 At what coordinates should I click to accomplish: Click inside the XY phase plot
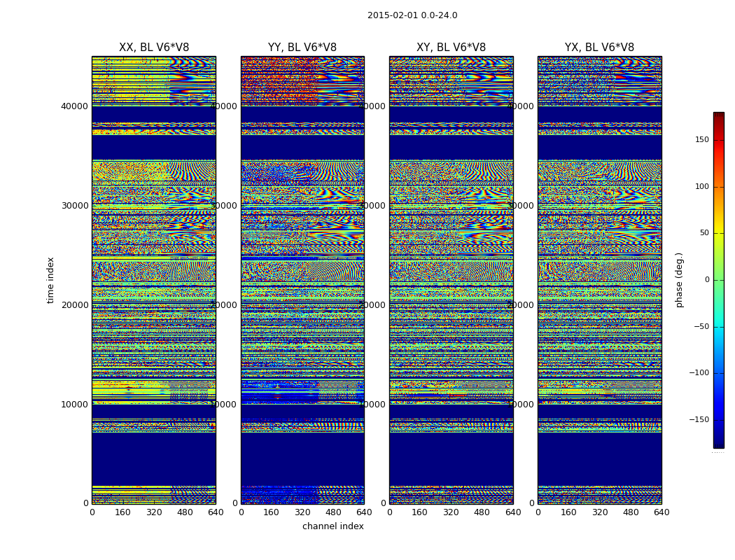(x=451, y=280)
